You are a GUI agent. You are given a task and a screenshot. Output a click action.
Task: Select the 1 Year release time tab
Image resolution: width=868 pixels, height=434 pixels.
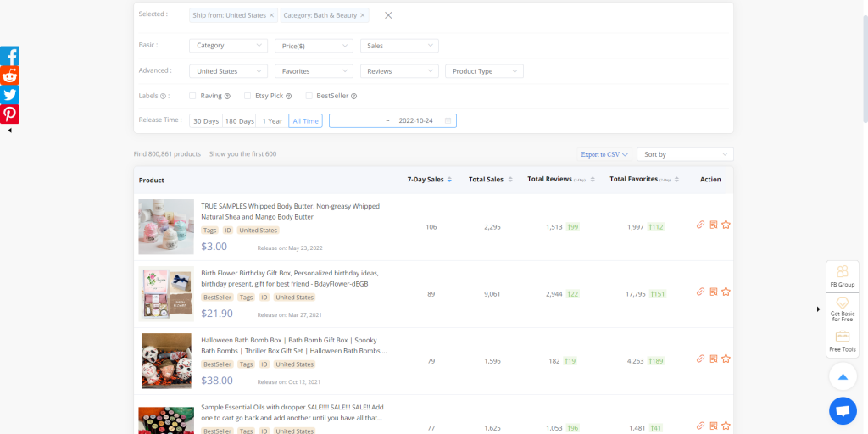(272, 121)
